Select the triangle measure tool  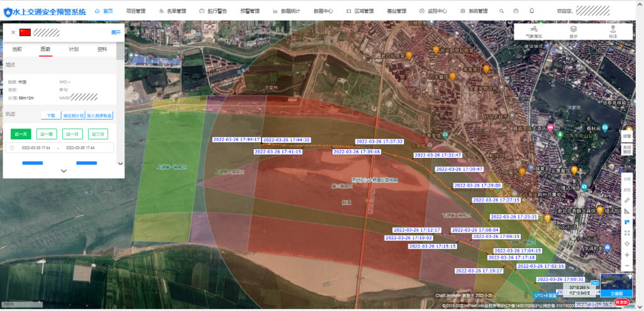pyautogui.click(x=627, y=212)
